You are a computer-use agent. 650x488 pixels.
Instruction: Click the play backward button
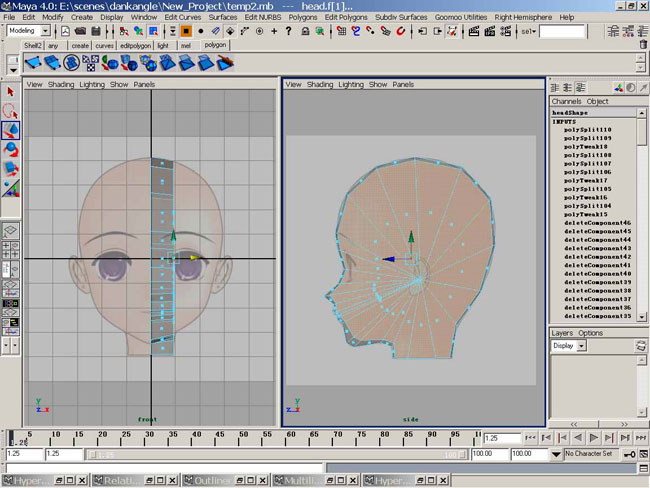coord(578,437)
